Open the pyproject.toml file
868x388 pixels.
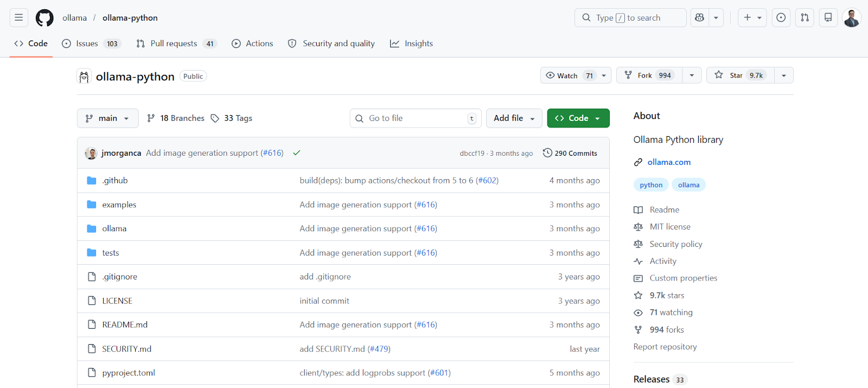point(129,373)
